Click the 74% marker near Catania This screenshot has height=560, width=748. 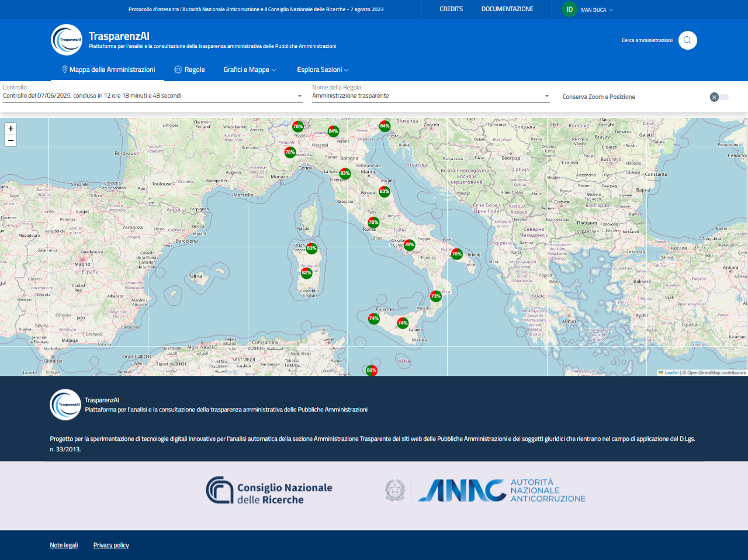click(403, 323)
